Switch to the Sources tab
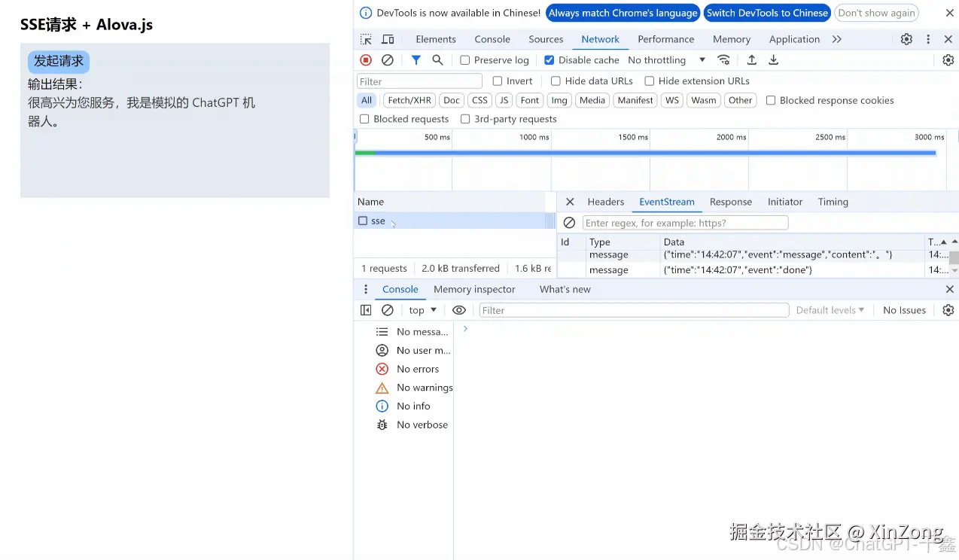This screenshot has width=959, height=560. (x=546, y=39)
